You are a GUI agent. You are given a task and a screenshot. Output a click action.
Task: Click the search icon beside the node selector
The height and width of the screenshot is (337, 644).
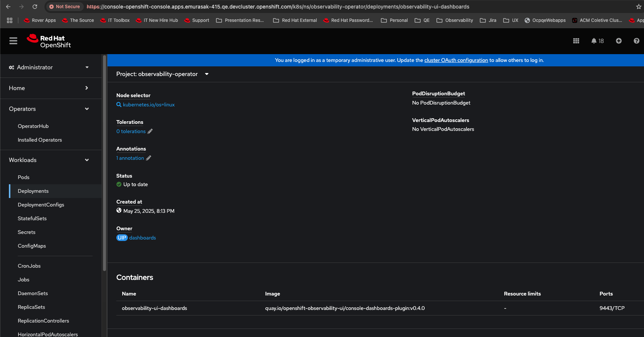(119, 105)
